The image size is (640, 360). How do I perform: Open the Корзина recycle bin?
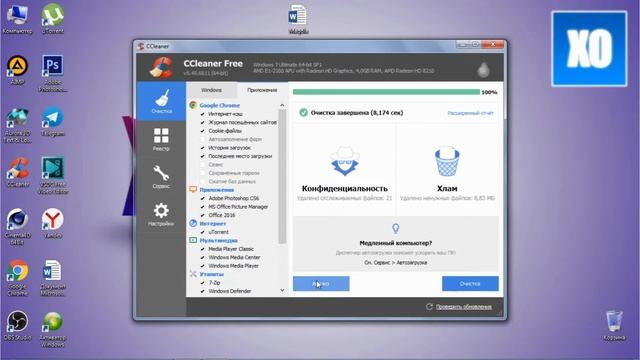[614, 325]
